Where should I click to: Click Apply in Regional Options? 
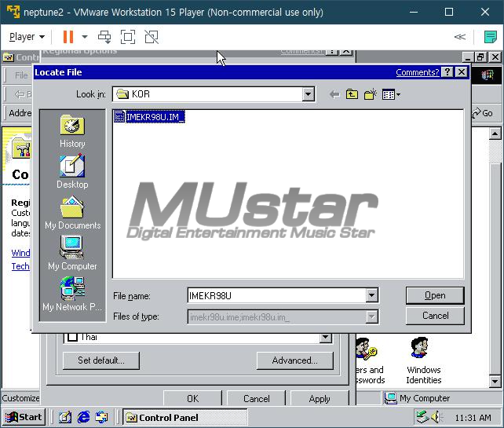click(320, 399)
